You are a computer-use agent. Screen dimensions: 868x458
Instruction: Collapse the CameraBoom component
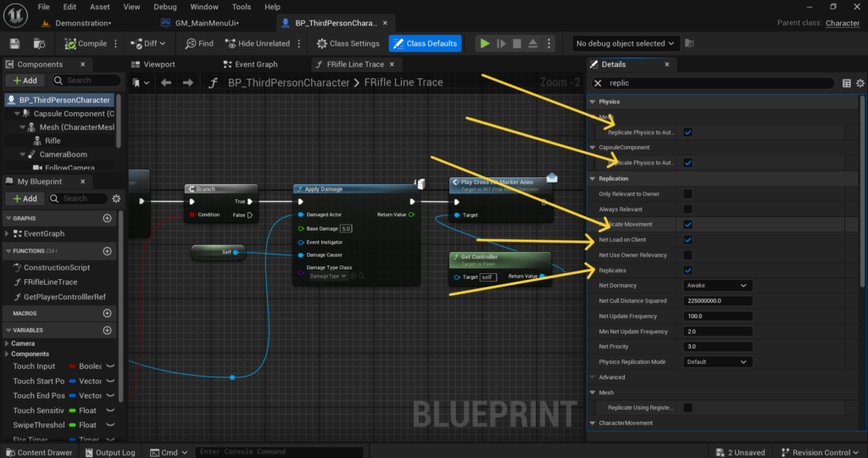23,154
